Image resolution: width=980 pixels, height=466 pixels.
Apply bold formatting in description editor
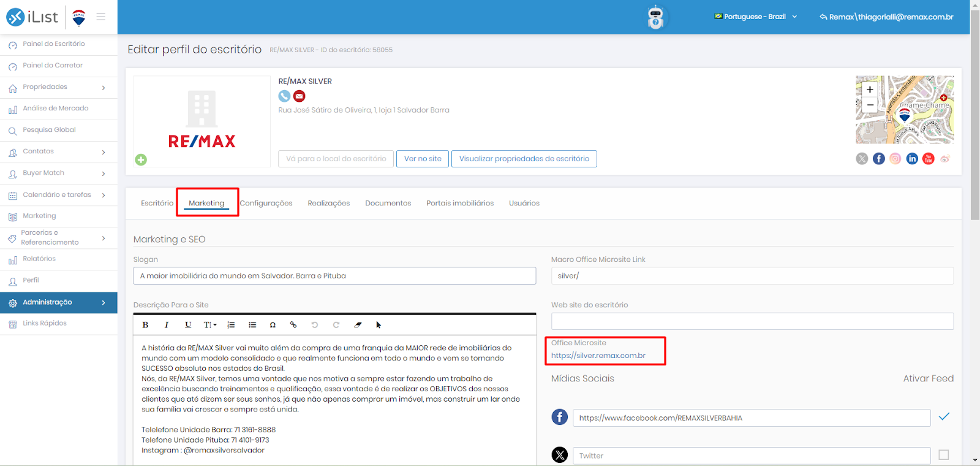(x=145, y=325)
